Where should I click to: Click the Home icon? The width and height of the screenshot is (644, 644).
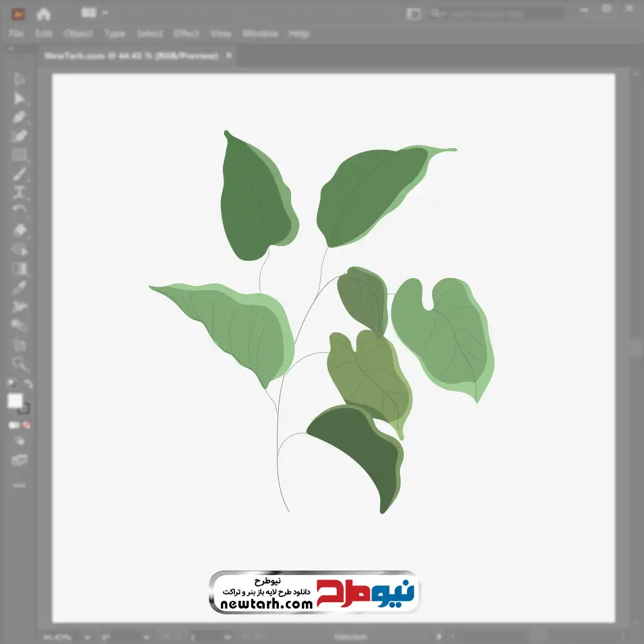pyautogui.click(x=43, y=14)
